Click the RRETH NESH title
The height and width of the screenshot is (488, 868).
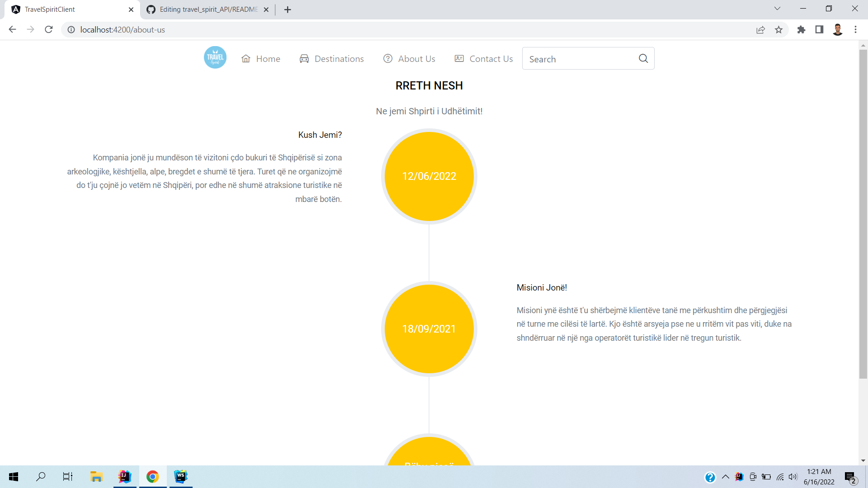tap(429, 85)
